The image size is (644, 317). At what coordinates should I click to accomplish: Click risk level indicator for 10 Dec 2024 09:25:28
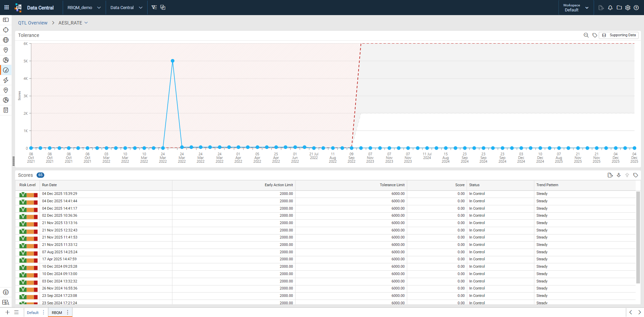29,267
